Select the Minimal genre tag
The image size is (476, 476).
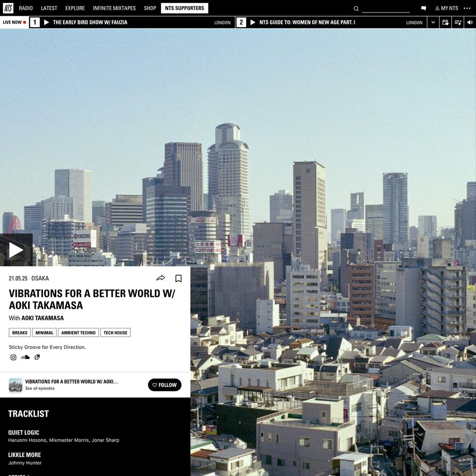pos(44,332)
